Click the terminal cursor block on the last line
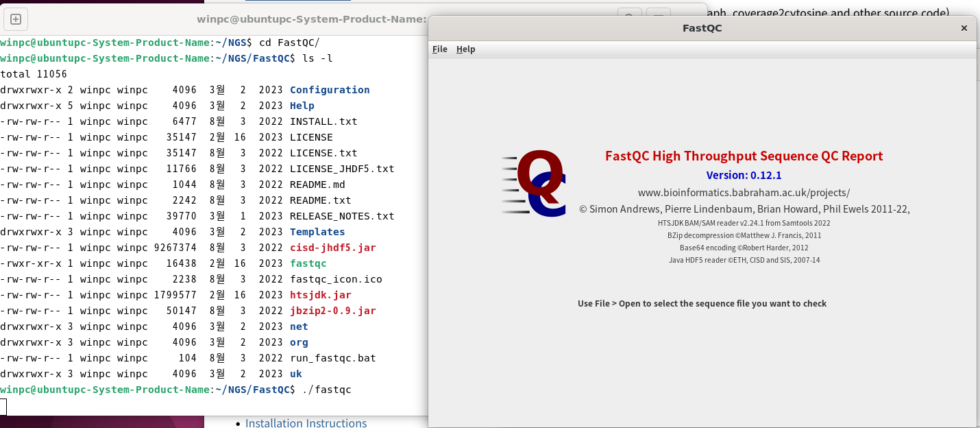The width and height of the screenshot is (980, 428). pos(3,406)
